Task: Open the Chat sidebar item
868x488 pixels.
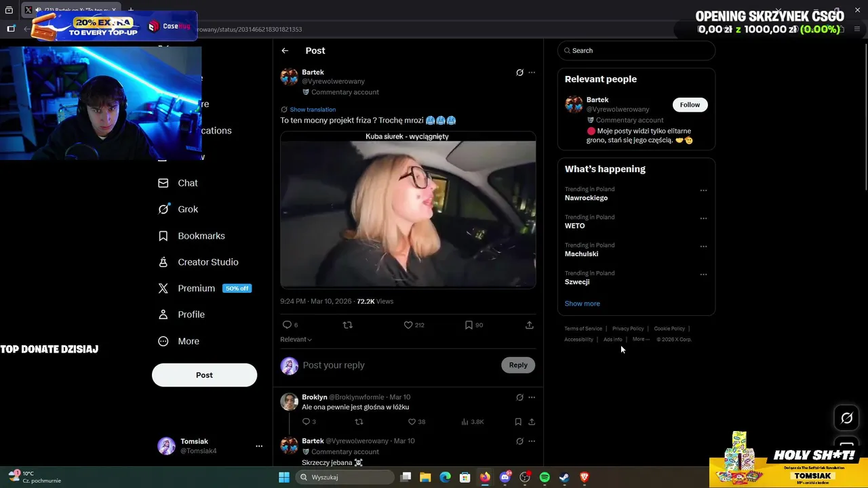Action: click(x=178, y=183)
